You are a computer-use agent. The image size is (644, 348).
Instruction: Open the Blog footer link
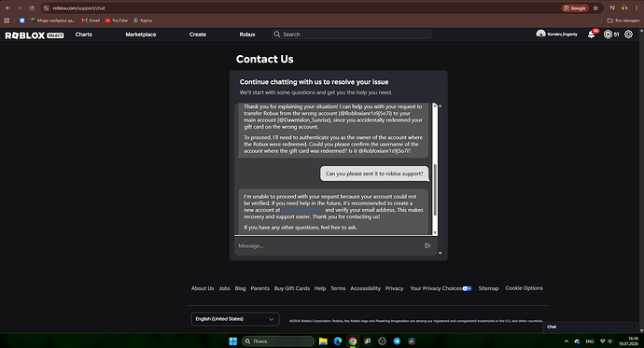pyautogui.click(x=240, y=288)
